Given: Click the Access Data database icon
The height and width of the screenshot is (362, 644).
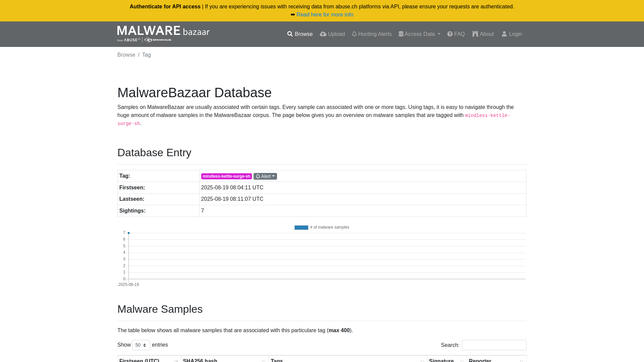Looking at the screenshot, I should click(401, 34).
